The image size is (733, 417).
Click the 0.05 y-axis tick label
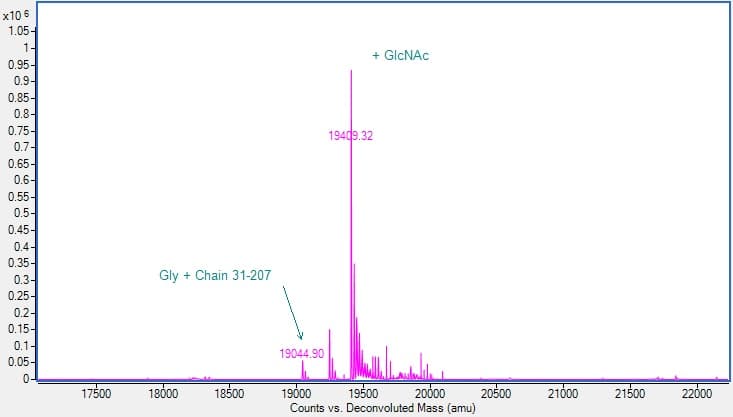(19, 362)
